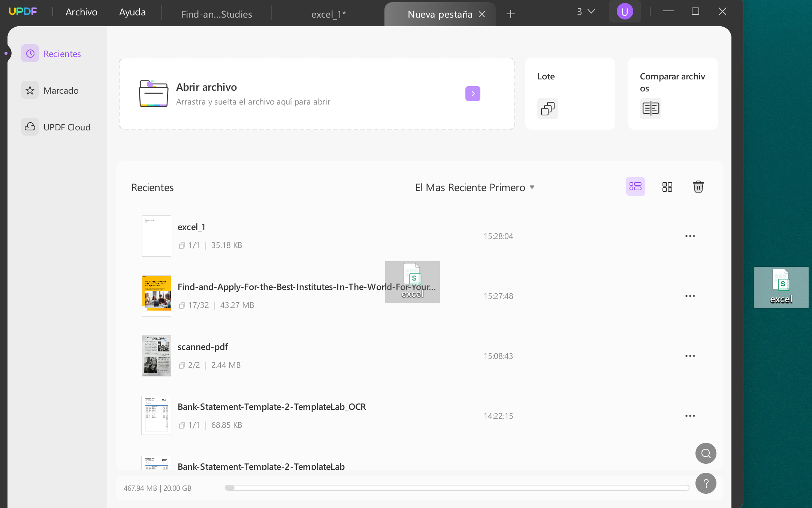
Task: Open the Lote batch processing icon
Action: pos(547,109)
